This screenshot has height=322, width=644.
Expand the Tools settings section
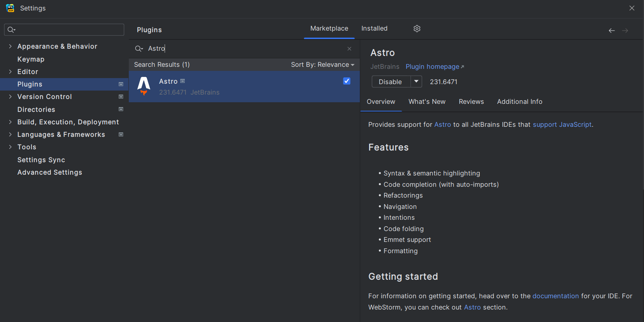tap(10, 147)
